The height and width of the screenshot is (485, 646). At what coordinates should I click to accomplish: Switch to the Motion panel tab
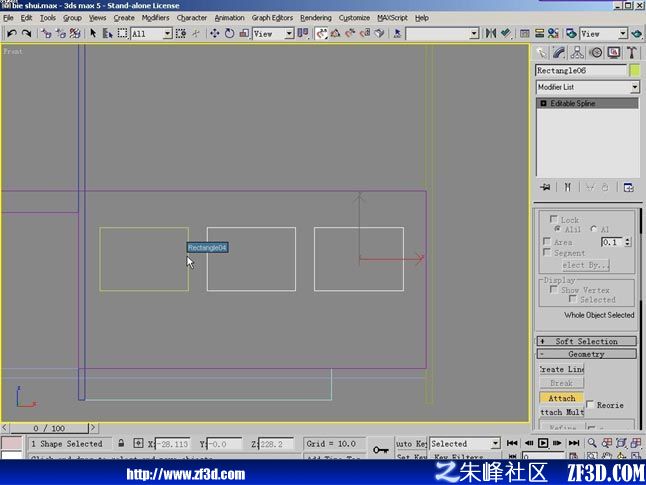596,52
